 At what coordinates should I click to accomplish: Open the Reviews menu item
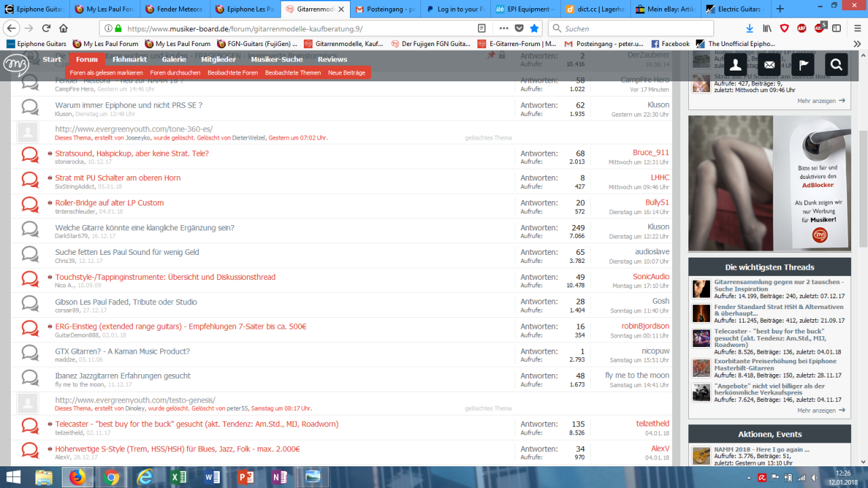[332, 60]
